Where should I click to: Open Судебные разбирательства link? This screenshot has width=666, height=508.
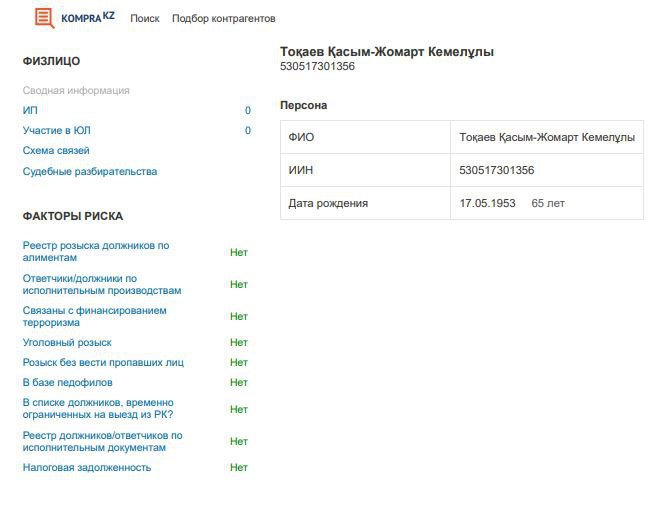[90, 171]
